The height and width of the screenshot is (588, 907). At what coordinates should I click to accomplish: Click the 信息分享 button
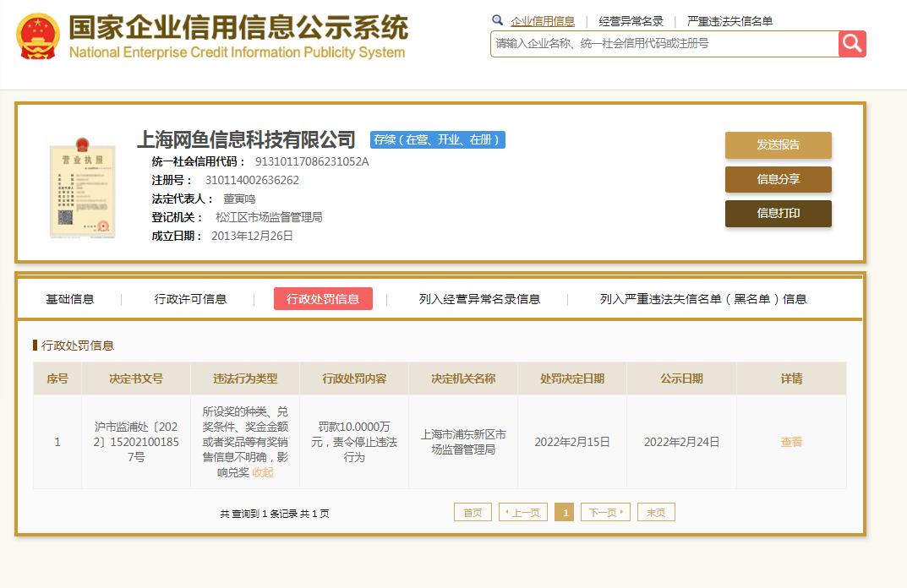coord(777,179)
